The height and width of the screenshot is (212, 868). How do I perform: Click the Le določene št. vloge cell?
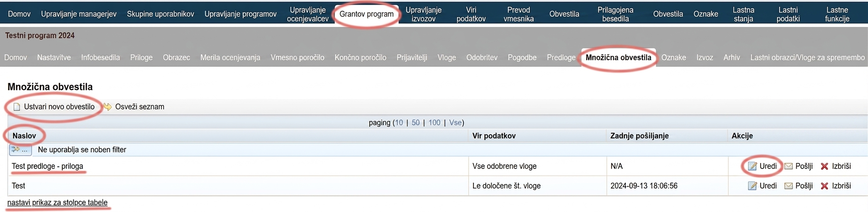point(507,186)
